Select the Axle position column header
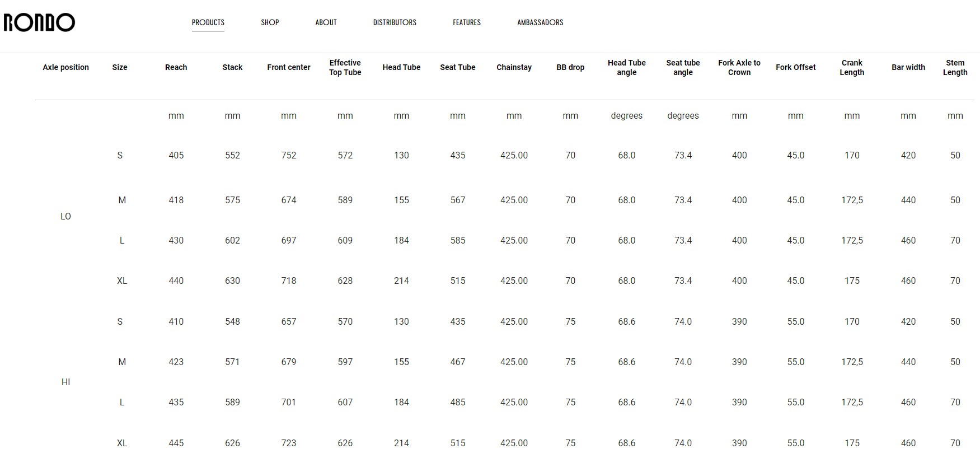The width and height of the screenshot is (980, 458). (x=66, y=67)
